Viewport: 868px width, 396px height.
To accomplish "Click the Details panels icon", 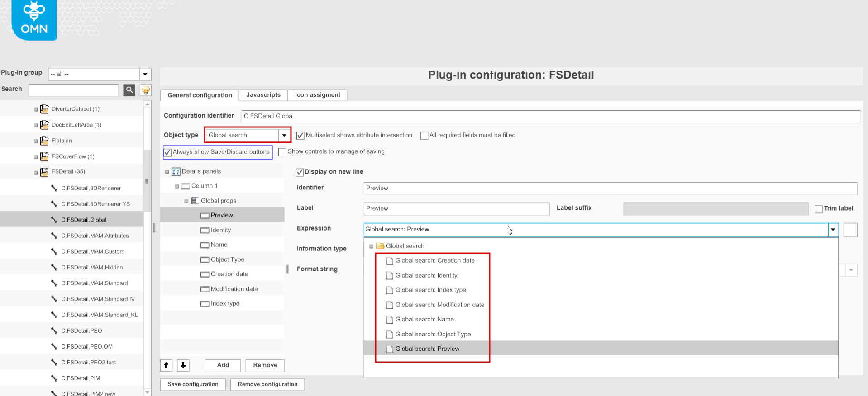I will click(176, 172).
